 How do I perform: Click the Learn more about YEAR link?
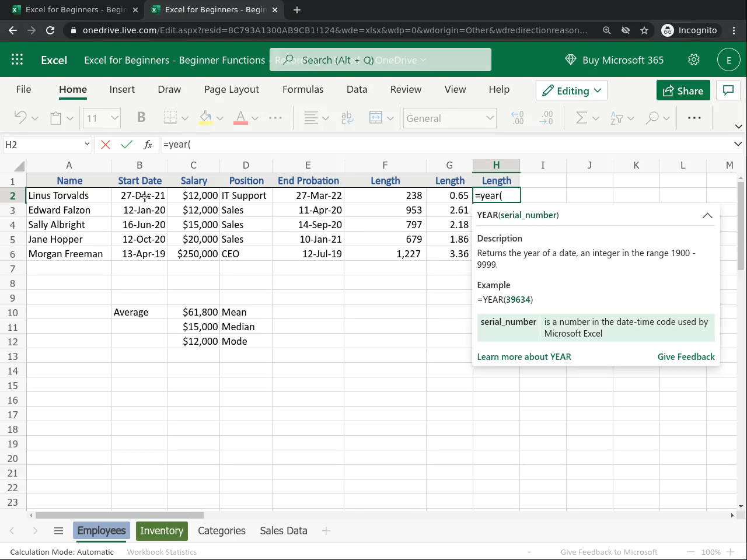524,357
